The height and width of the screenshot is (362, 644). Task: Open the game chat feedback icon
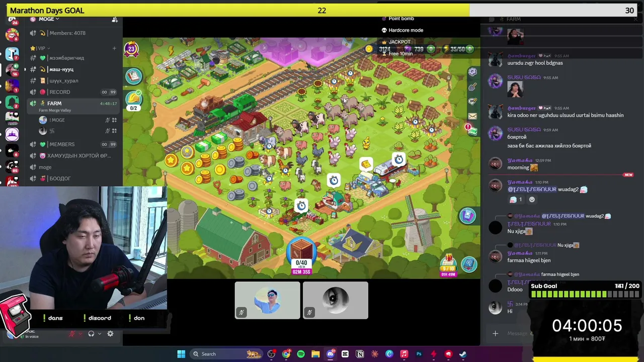tap(472, 102)
